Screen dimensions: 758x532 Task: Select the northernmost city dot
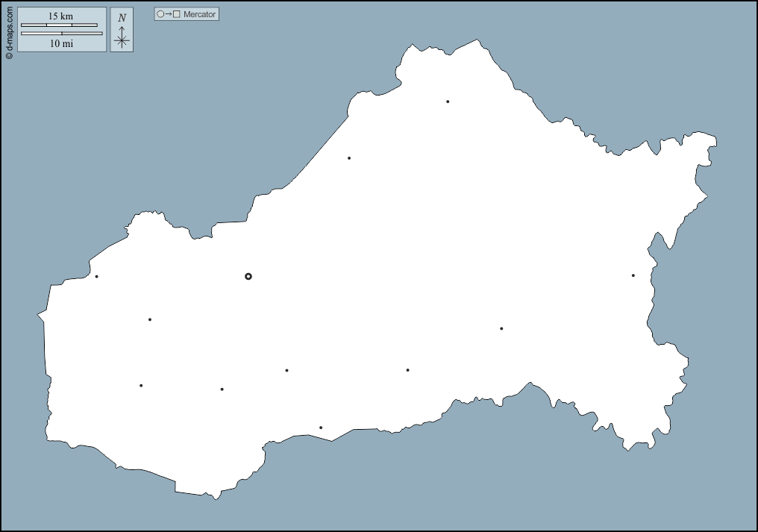[448, 101]
